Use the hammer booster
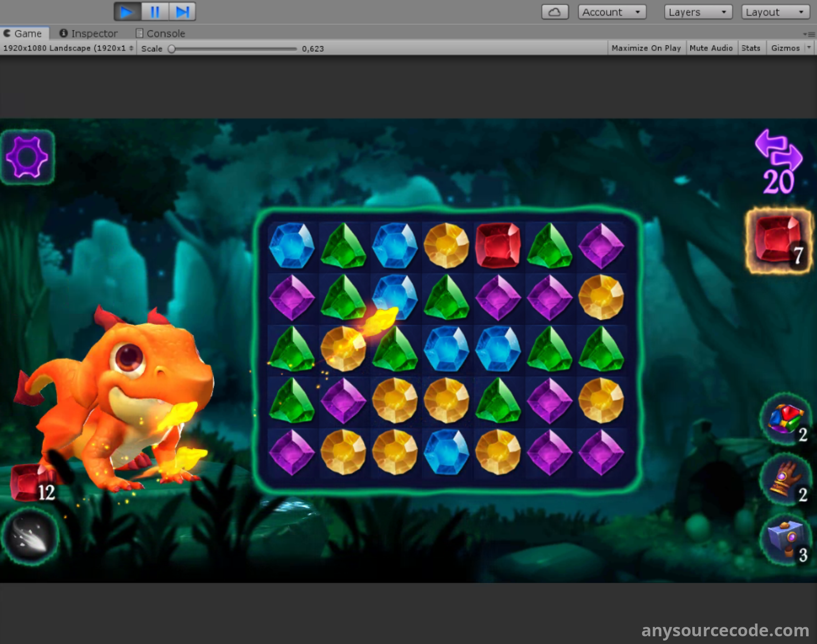 point(785,539)
